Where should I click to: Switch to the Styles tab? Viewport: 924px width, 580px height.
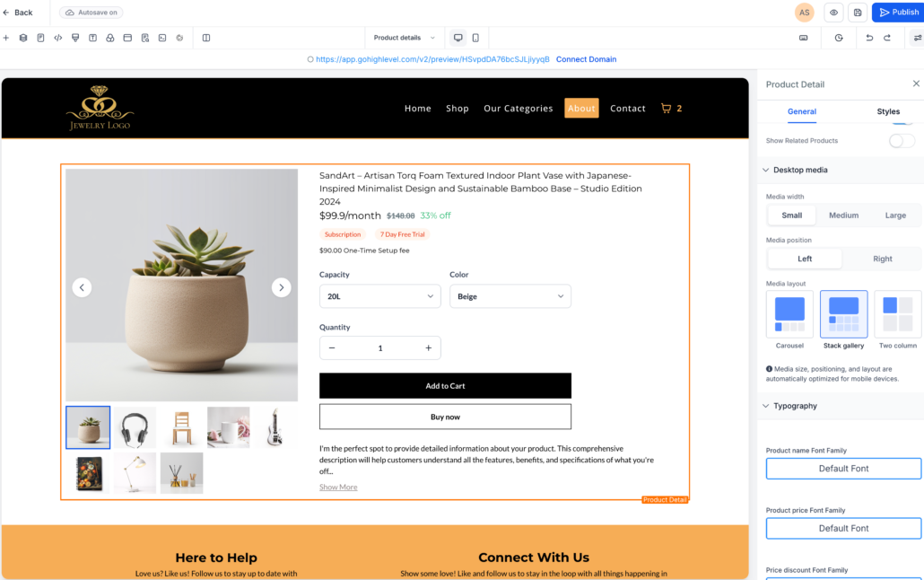888,111
